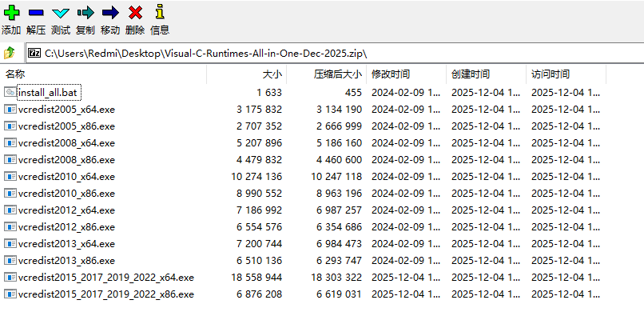Click the vcredist2015_2017_2019_2022_x64.exe file icon
The height and width of the screenshot is (332, 644).
[x=10, y=278]
